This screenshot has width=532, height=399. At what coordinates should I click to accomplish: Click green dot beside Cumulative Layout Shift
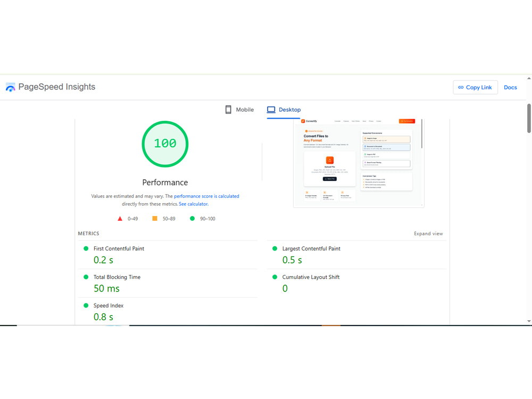(x=275, y=277)
